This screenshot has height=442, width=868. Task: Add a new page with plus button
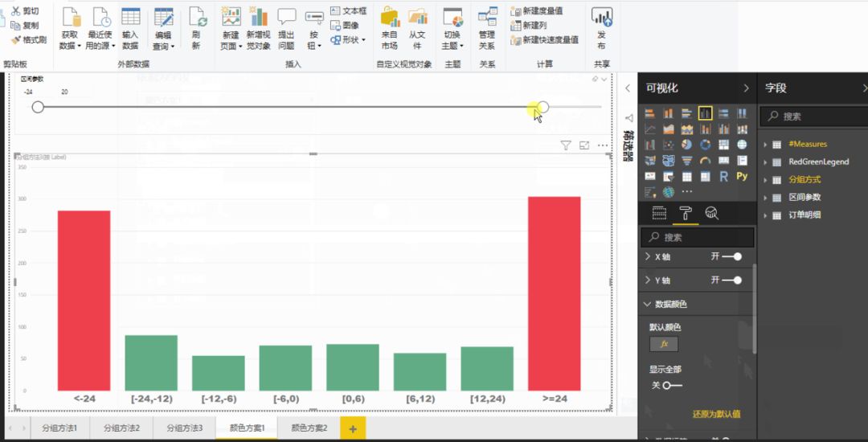tap(353, 428)
